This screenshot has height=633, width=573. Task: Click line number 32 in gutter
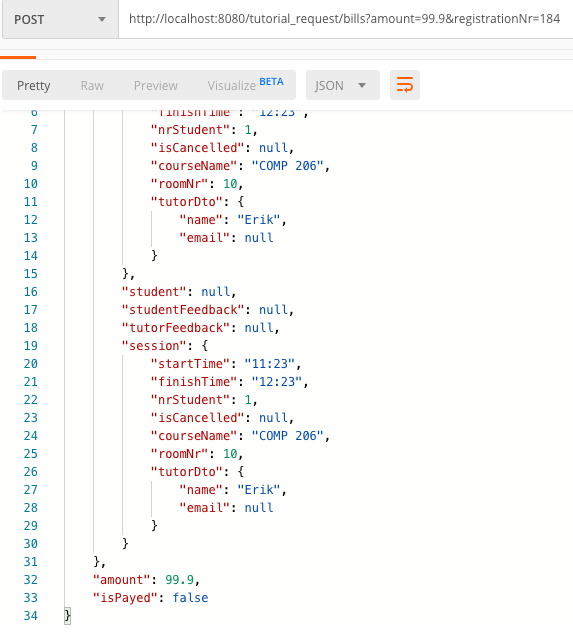(x=31, y=580)
